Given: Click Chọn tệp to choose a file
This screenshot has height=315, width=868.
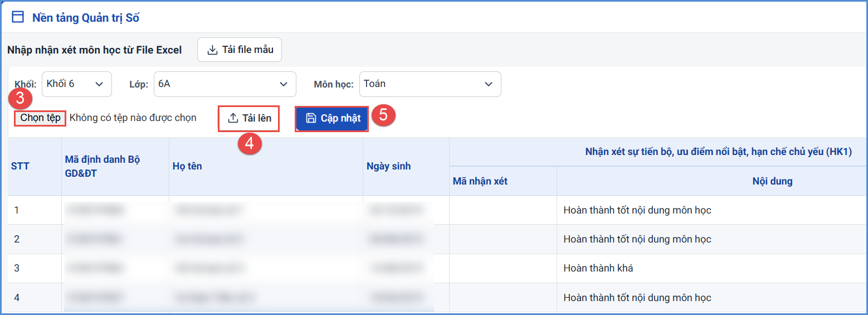Looking at the screenshot, I should click(x=40, y=118).
